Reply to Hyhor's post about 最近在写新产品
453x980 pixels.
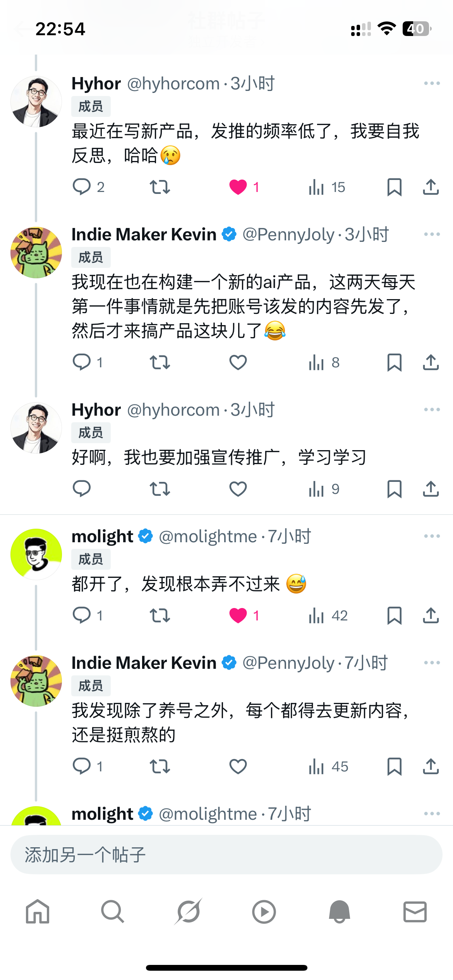pyautogui.click(x=82, y=187)
